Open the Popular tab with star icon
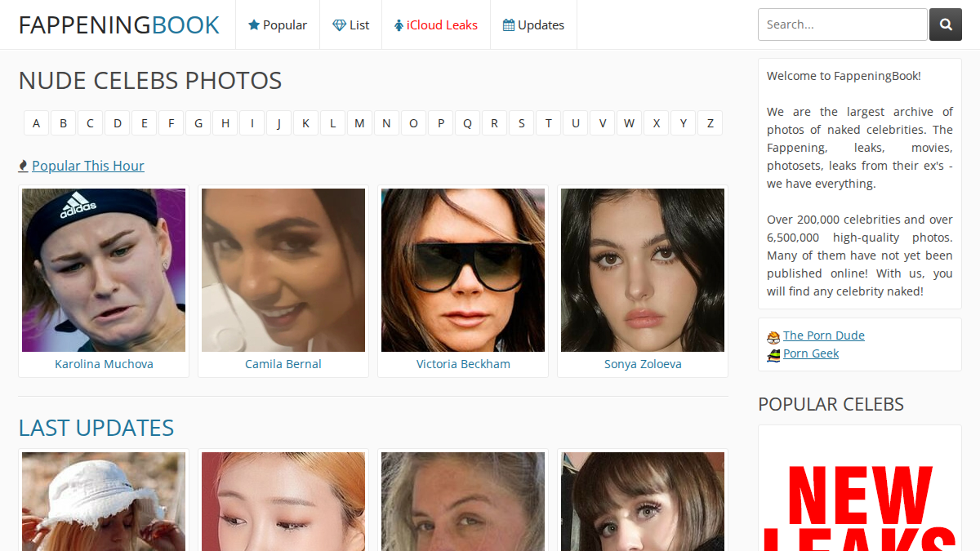 point(278,24)
